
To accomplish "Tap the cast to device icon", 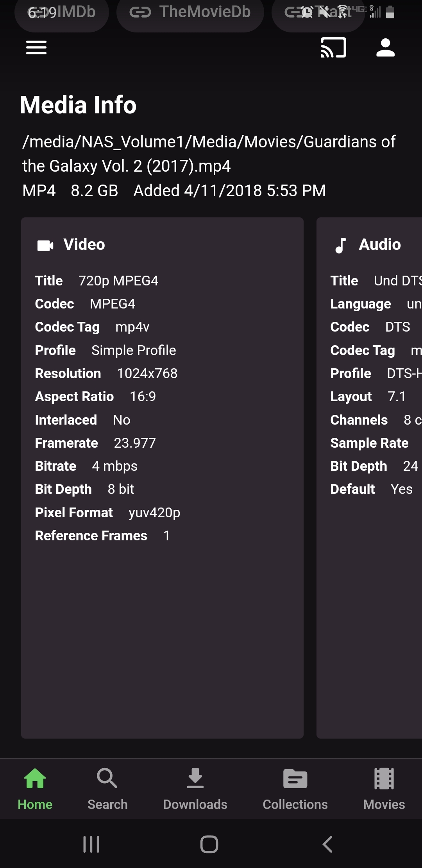I will [333, 48].
